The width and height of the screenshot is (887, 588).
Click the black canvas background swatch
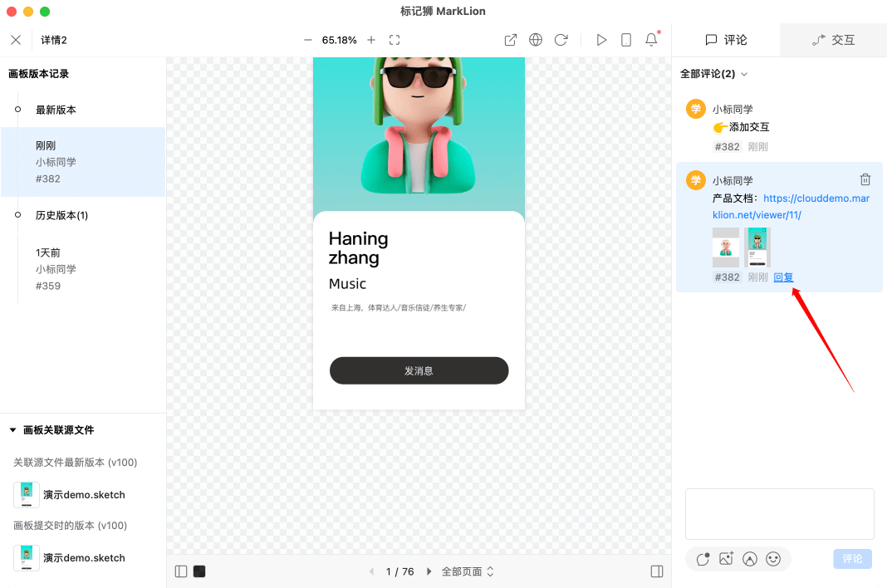(x=199, y=571)
